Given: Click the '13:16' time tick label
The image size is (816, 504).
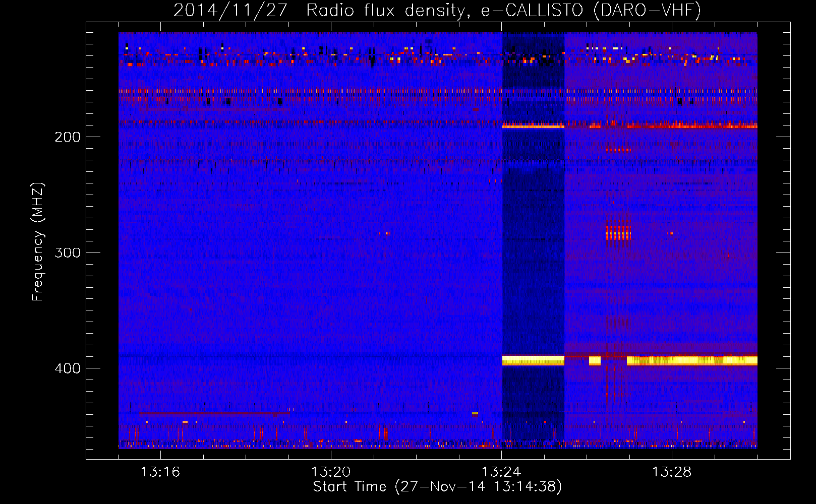Looking at the screenshot, I should 160,472.
